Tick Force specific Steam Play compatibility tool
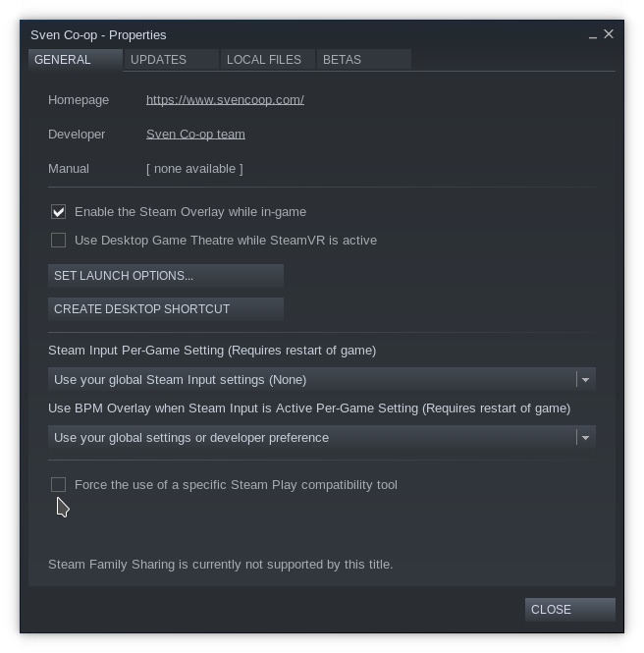Image resolution: width=644 pixels, height=653 pixels. [x=59, y=485]
